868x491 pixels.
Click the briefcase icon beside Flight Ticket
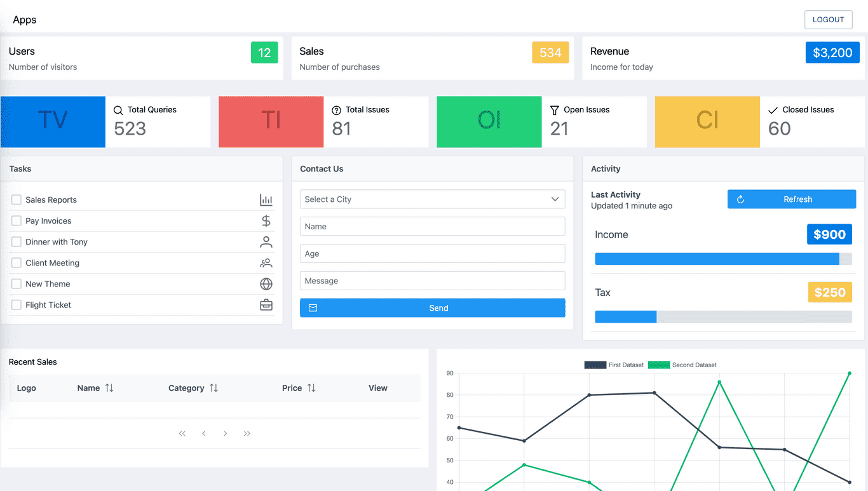[266, 305]
